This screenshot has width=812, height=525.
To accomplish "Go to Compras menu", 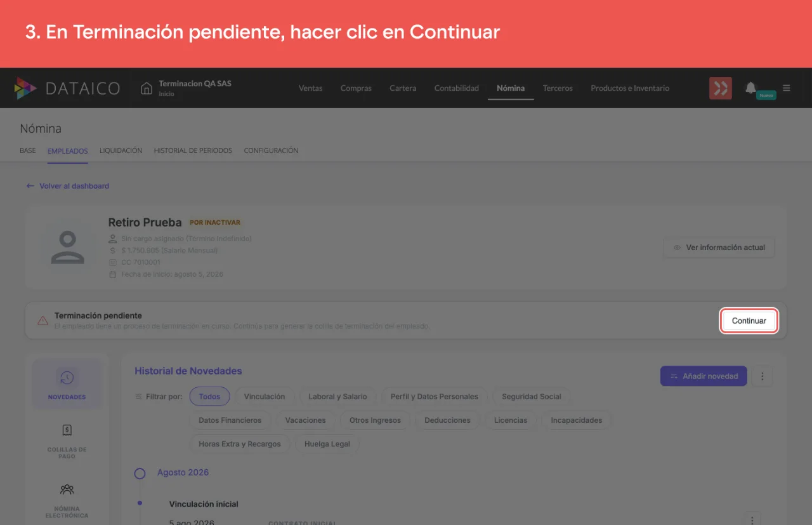I will [x=356, y=88].
